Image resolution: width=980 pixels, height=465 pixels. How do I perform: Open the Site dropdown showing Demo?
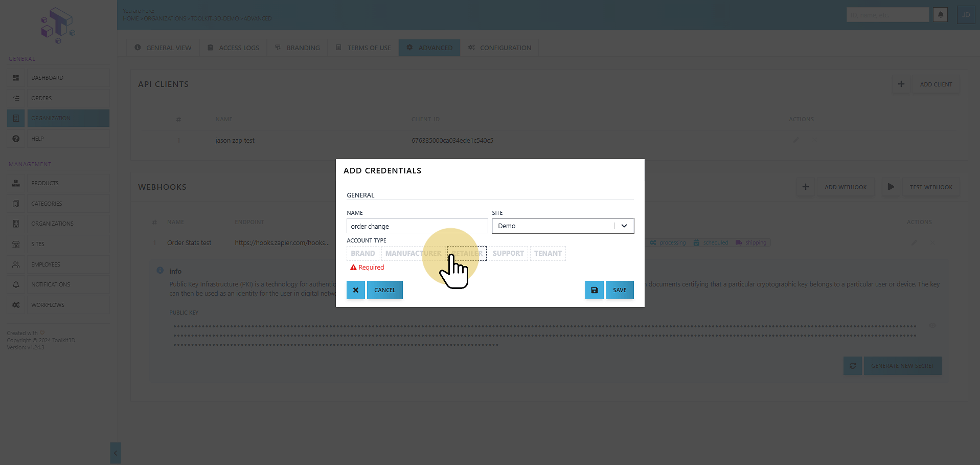coord(563,226)
